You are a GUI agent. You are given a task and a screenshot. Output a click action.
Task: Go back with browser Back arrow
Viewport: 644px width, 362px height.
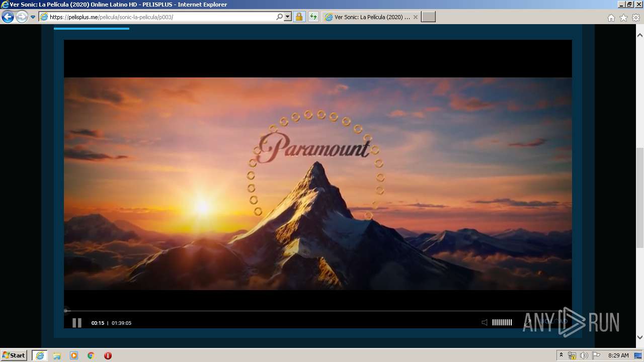pyautogui.click(x=8, y=17)
